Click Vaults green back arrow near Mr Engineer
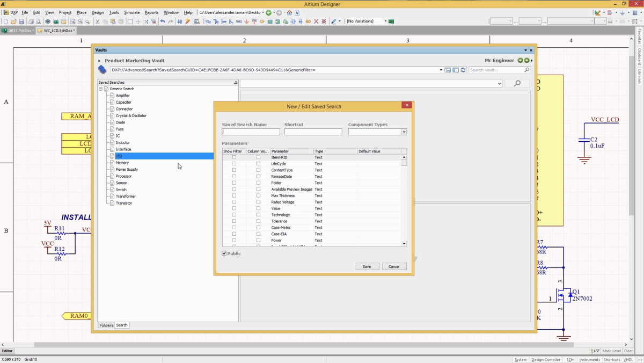The image size is (644, 363). pyautogui.click(x=521, y=61)
